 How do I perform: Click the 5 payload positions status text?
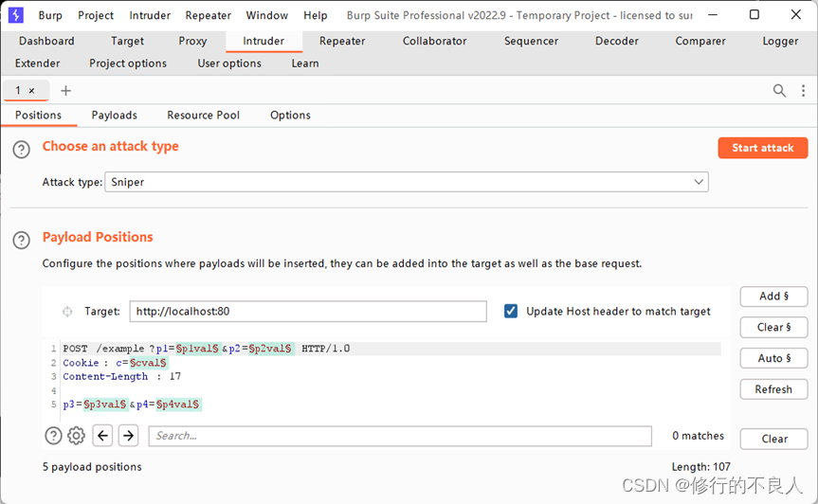92,467
